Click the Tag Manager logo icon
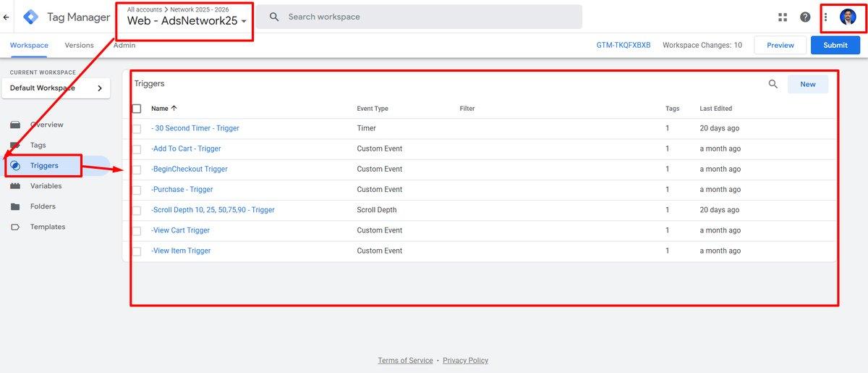The image size is (868, 373). (x=31, y=17)
